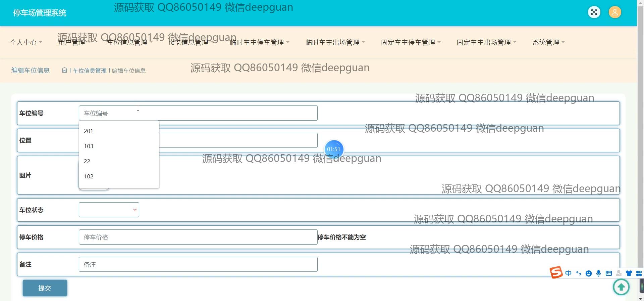Expand the 个人中心 menu

pos(26,42)
